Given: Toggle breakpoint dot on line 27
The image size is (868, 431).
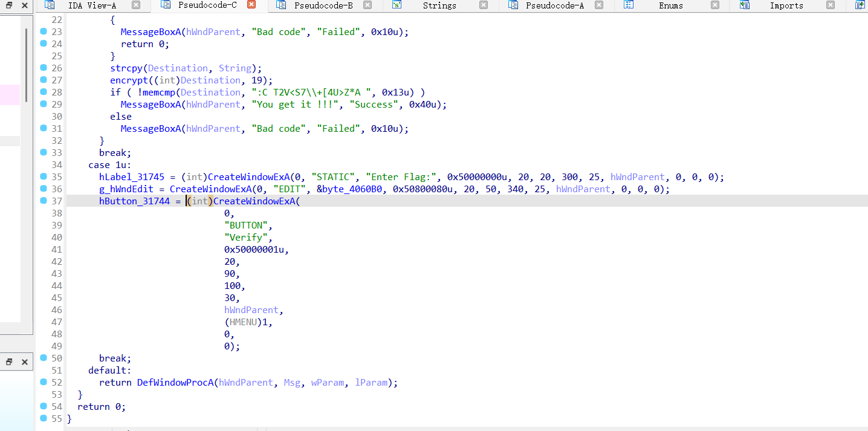Looking at the screenshot, I should [44, 80].
